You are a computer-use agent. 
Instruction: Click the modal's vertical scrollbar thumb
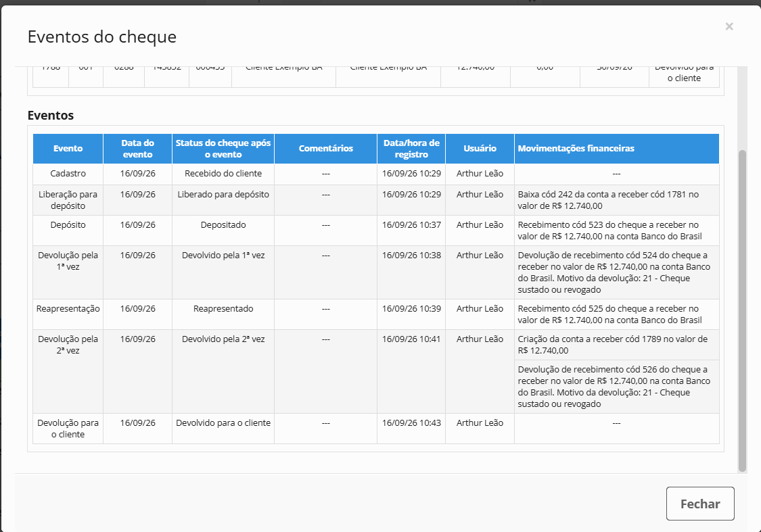pyautogui.click(x=741, y=310)
